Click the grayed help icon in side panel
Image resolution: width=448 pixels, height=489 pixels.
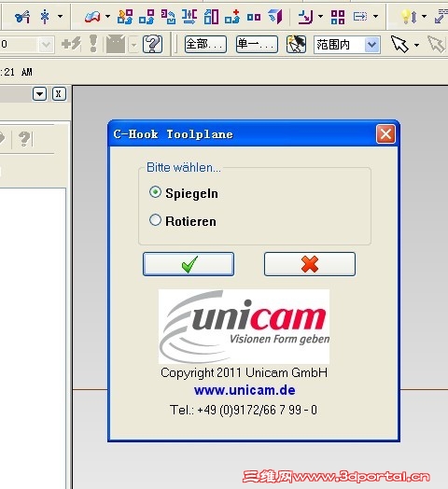[24, 139]
